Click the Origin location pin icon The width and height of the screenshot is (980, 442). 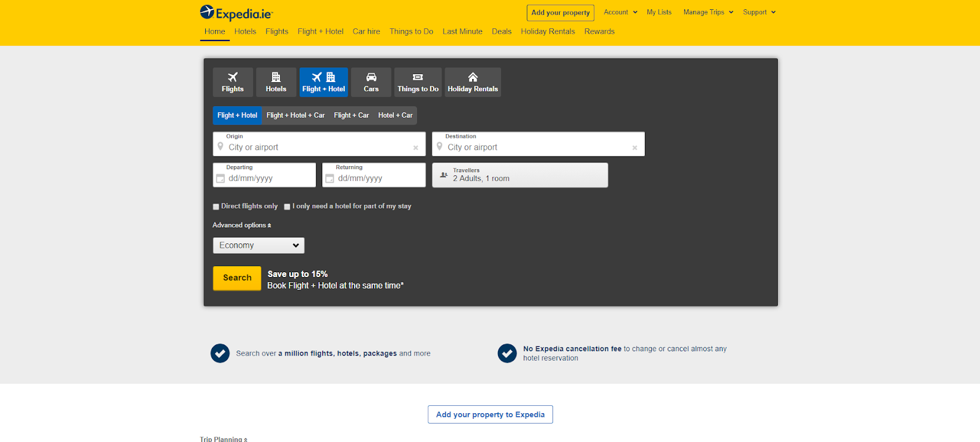point(221,147)
